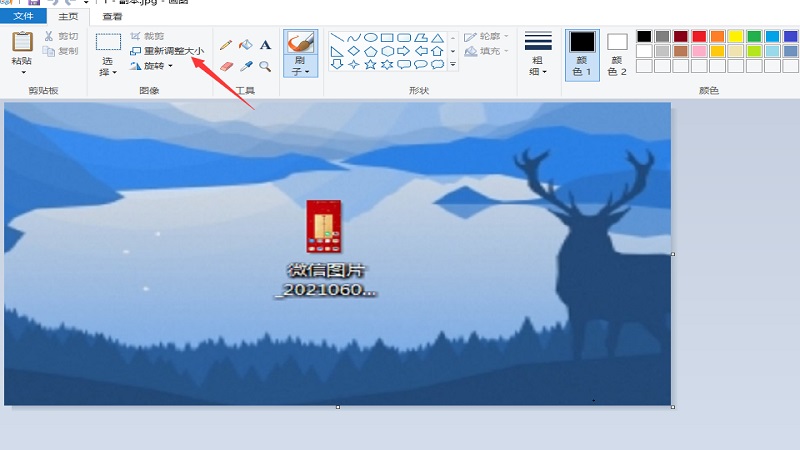This screenshot has width=800, height=450.
Task: Activate the 颜色 2 (Color 2) selector
Action: point(617,54)
